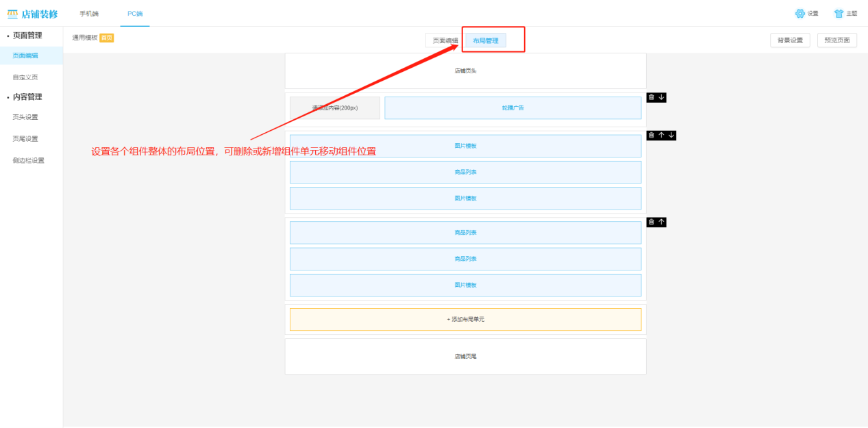Select the 轮播广告 component block
Viewport: 868px width, 428px height.
click(x=512, y=108)
